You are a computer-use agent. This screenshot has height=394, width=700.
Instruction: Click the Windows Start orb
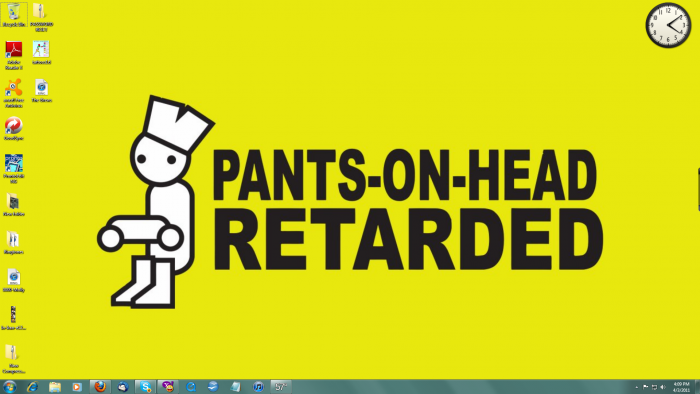(9, 386)
